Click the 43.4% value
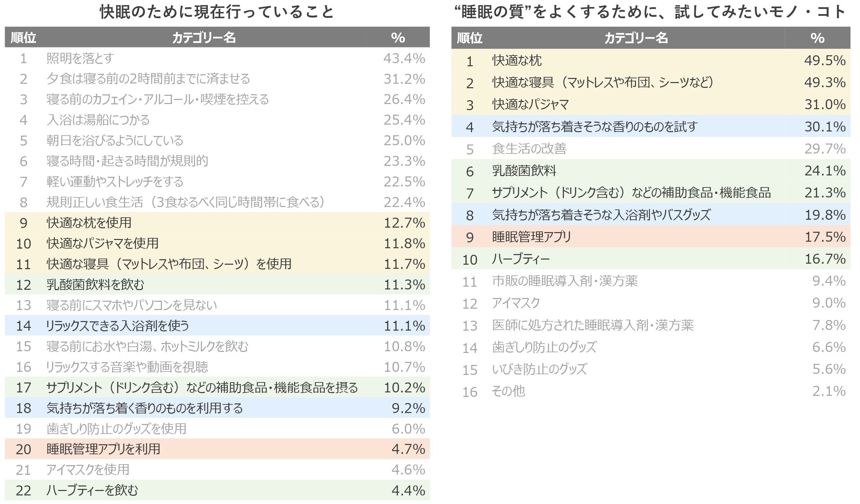 click(x=404, y=58)
